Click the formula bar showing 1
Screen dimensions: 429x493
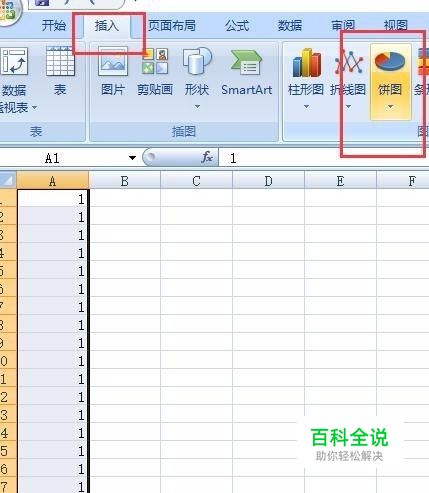324,158
